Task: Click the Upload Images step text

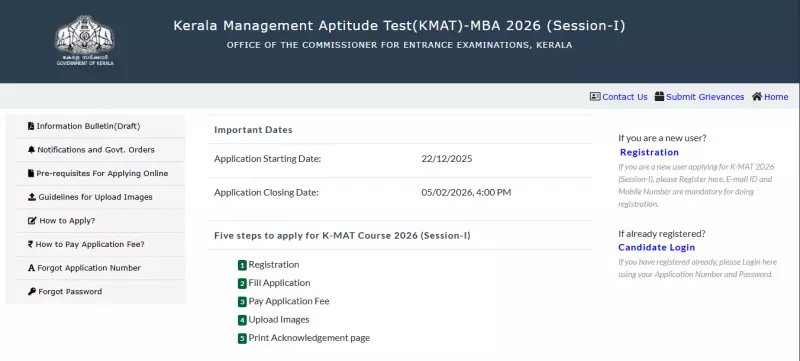Action: [279, 320]
